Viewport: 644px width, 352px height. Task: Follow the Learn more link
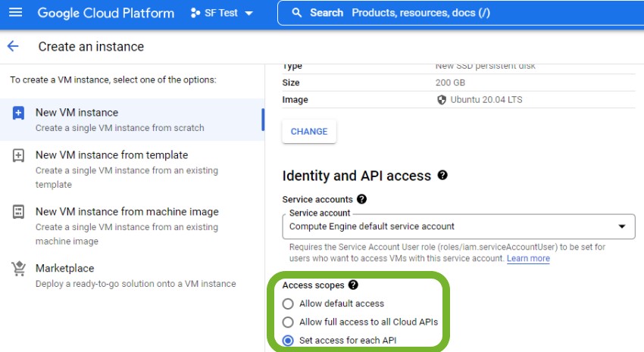pyautogui.click(x=528, y=259)
